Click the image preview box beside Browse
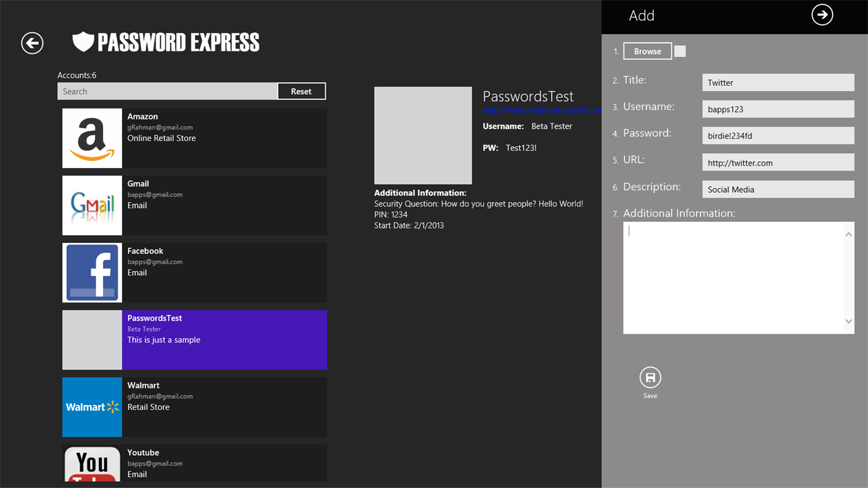Screen dimensions: 868x488 click(680, 51)
